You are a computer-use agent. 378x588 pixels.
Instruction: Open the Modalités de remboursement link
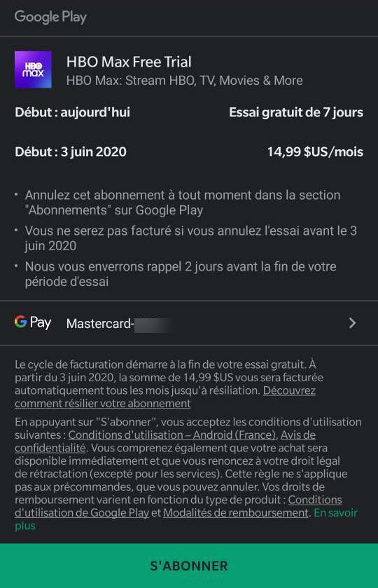click(x=236, y=512)
